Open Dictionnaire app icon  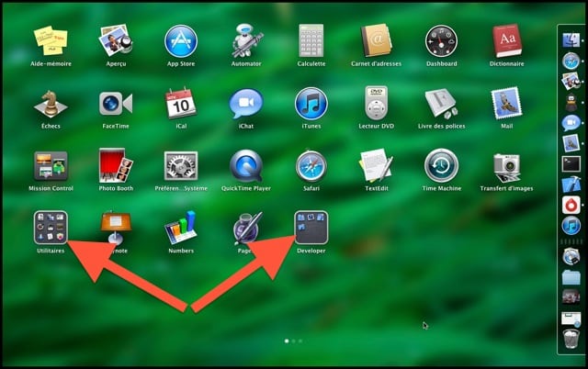(x=506, y=40)
